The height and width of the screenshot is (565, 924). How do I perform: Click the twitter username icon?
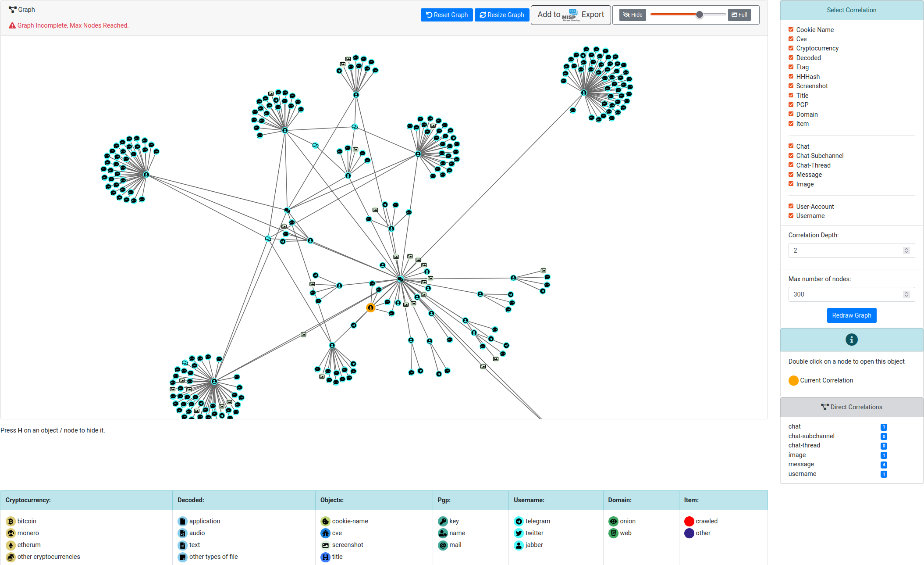pyautogui.click(x=519, y=533)
